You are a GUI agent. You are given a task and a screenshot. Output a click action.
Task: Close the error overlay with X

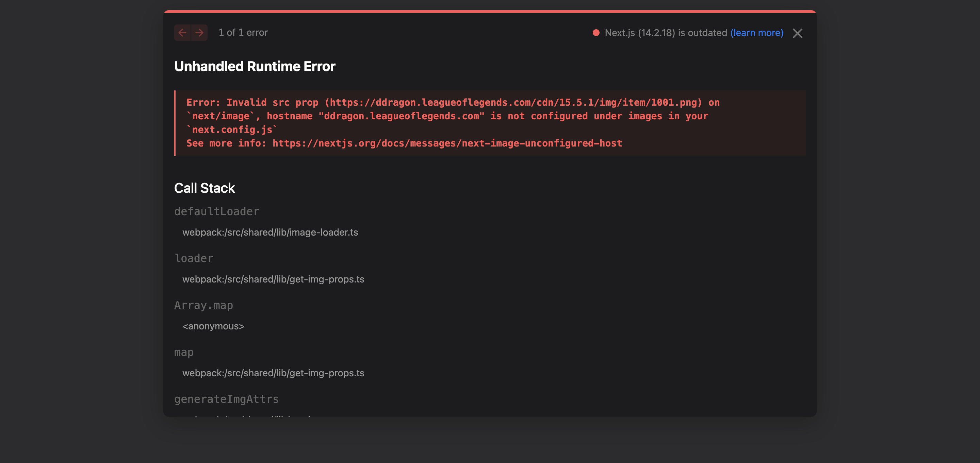point(797,33)
